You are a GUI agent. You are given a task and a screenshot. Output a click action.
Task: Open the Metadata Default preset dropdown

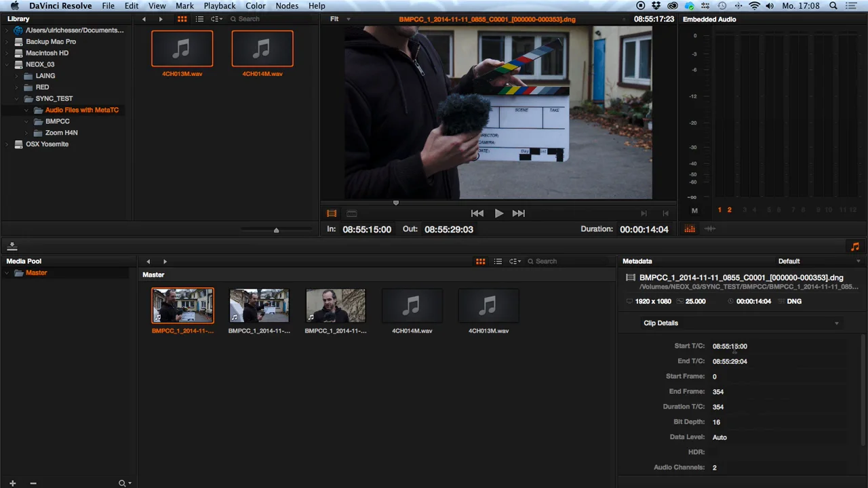click(x=819, y=261)
